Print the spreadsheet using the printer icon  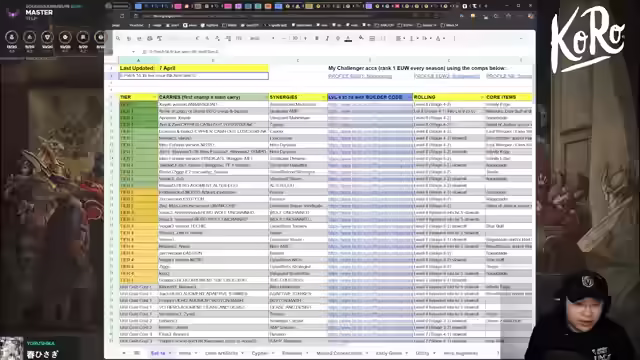[x=149, y=38]
